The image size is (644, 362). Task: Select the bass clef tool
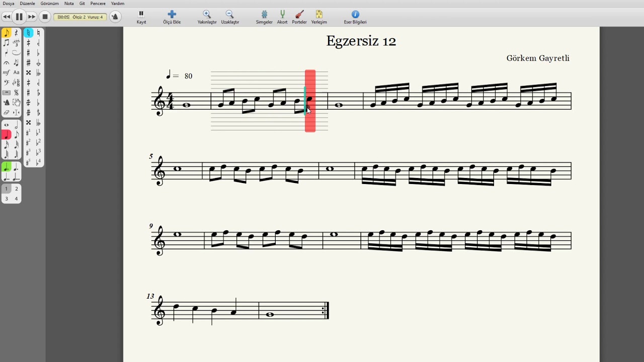[x=6, y=82]
